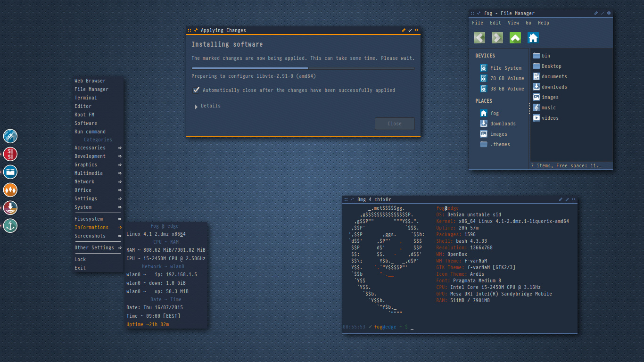
Task: Select Run command from the desktop menu
Action: [x=90, y=132]
